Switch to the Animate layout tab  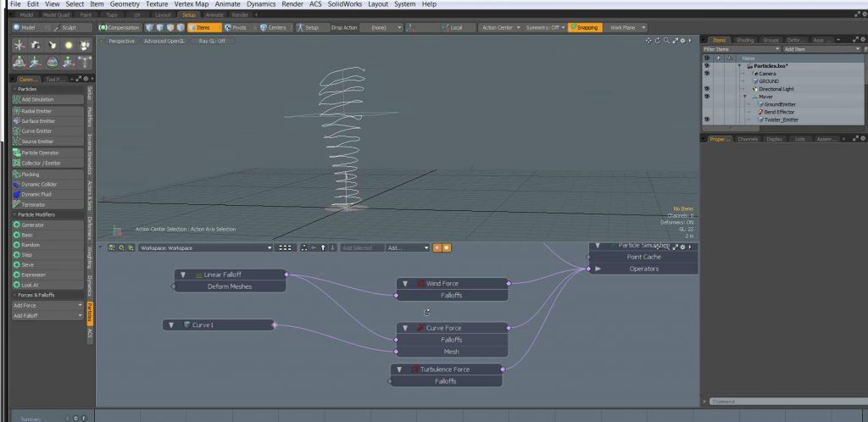click(x=214, y=15)
